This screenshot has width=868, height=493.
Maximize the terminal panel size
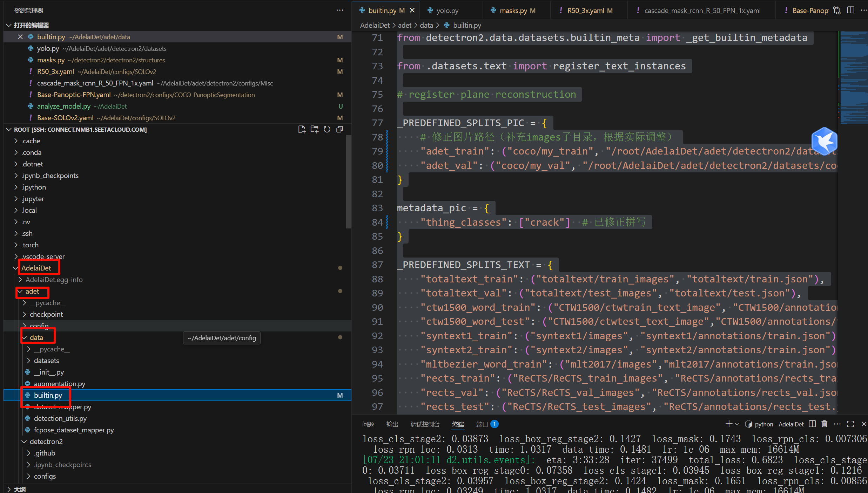pyautogui.click(x=850, y=424)
